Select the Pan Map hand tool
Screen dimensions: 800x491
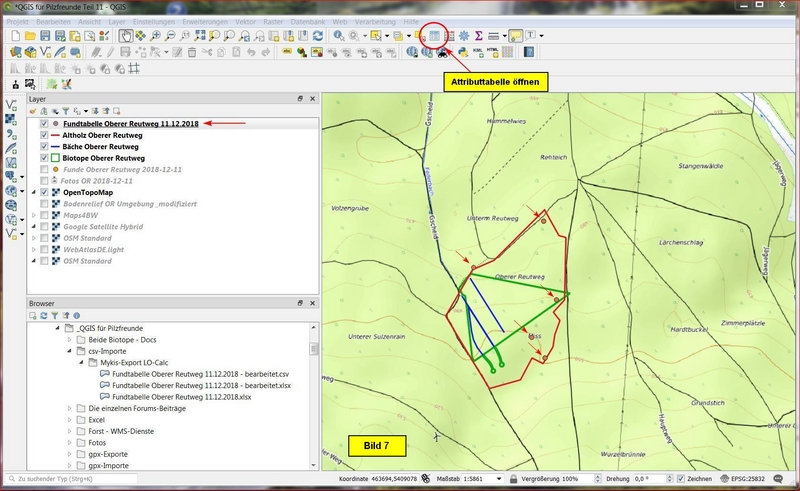125,36
